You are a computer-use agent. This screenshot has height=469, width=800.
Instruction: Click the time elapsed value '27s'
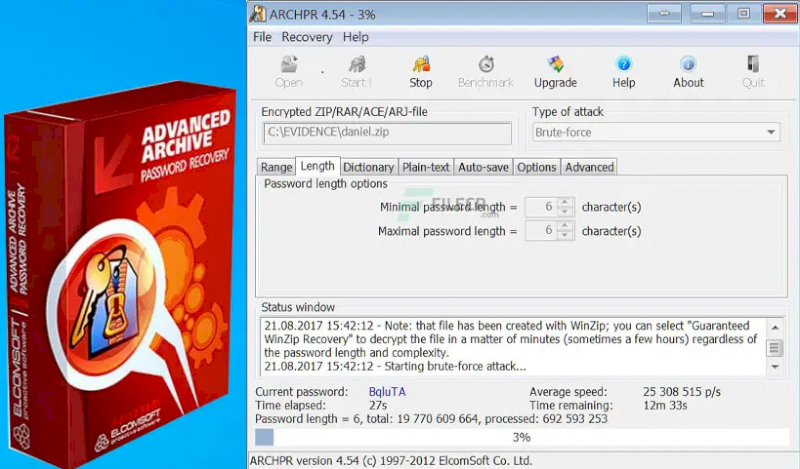378,406
